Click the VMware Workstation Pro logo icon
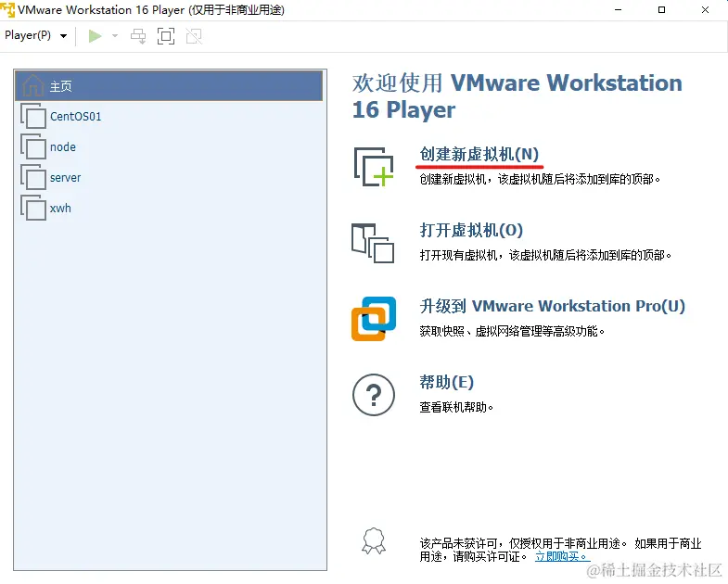The height and width of the screenshot is (584, 728). 374,319
